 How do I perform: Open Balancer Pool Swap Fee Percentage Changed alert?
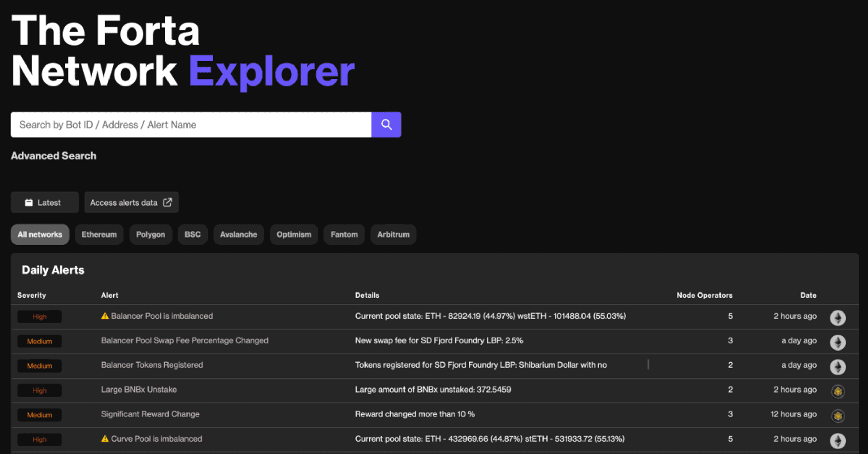tap(185, 340)
